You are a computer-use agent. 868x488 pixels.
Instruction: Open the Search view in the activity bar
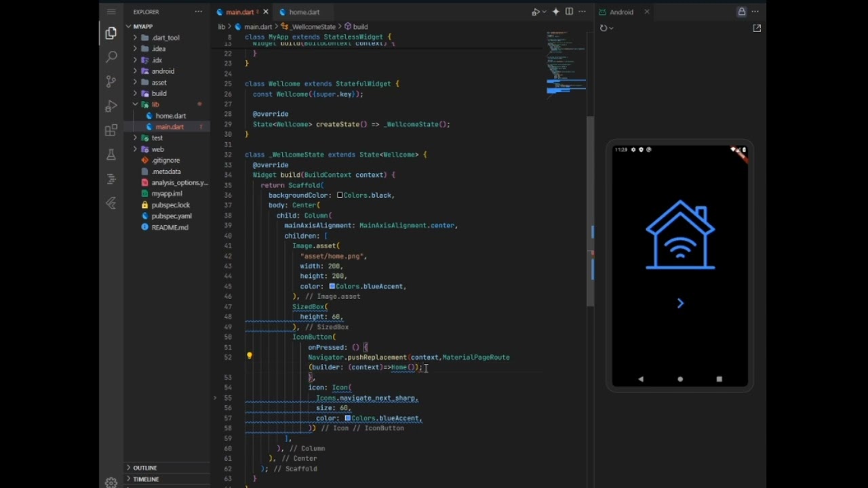111,57
